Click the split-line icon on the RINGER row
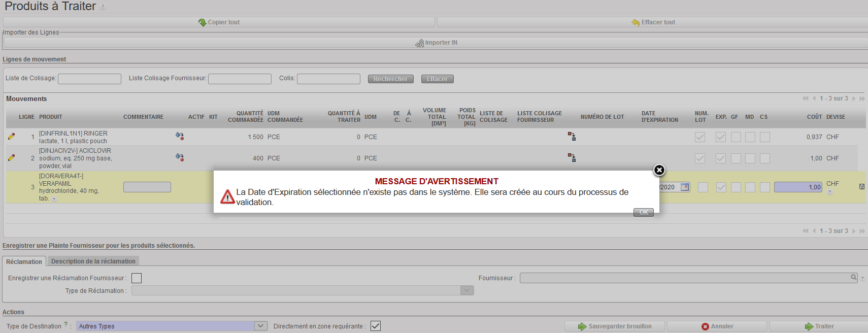The height and width of the screenshot is (333, 868). [180, 136]
